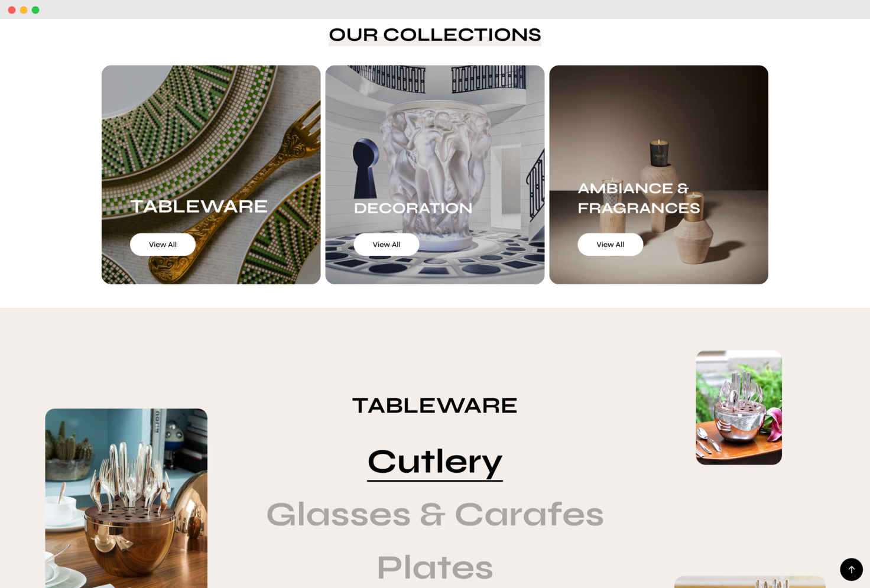This screenshot has width=870, height=588.
Task: Click the Tableware section heading
Action: click(x=435, y=405)
